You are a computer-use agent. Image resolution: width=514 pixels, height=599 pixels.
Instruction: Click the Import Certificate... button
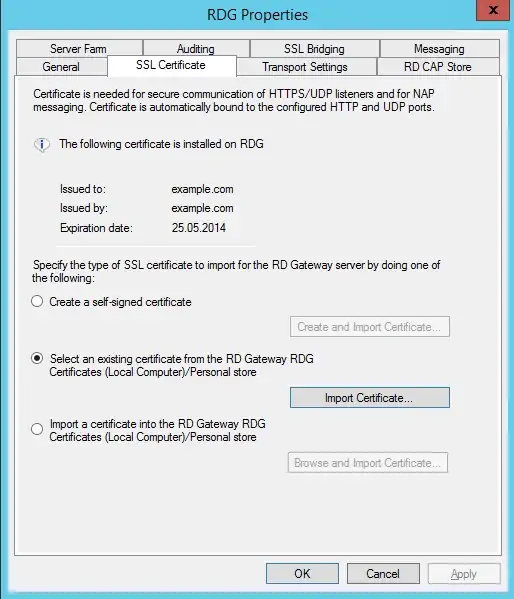point(370,398)
